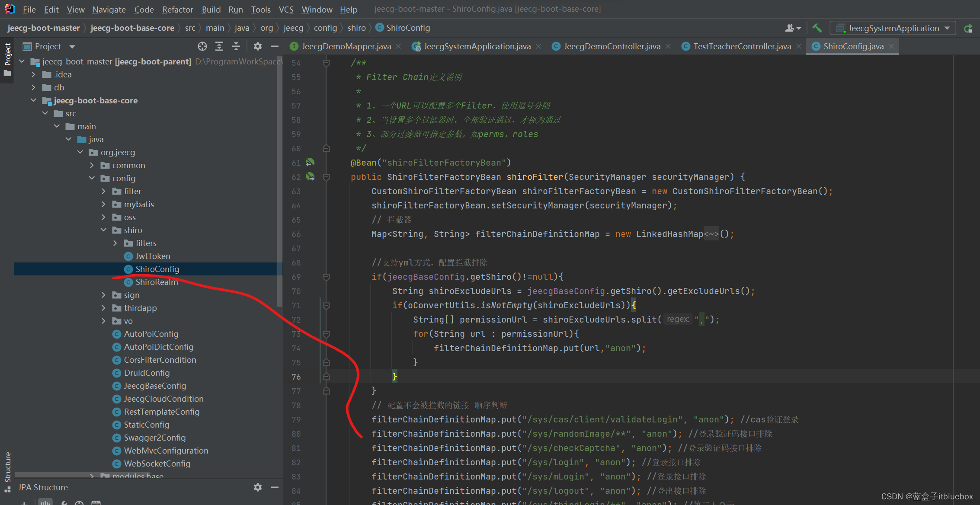Open the Refactor menu

[x=177, y=9]
